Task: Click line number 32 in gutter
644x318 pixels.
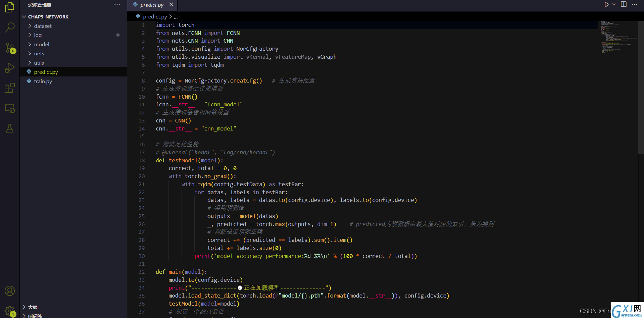Action: (142, 272)
